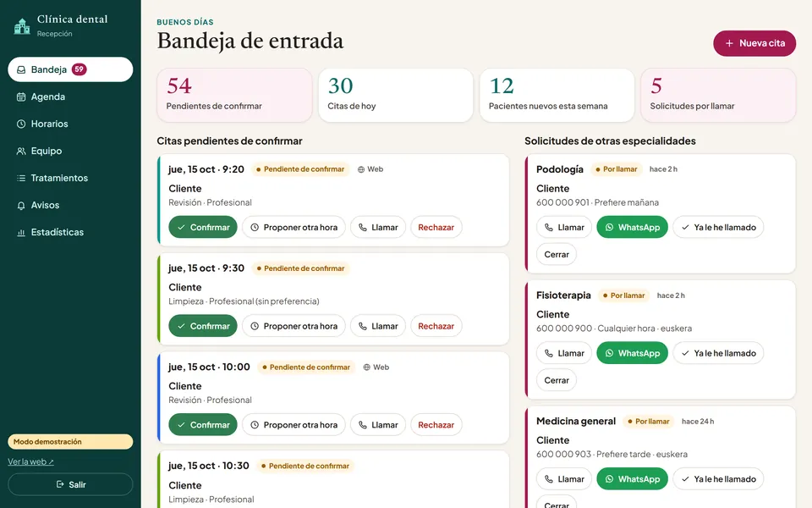Call the Podología request client
Screen dimensions: 812x508
point(564,227)
